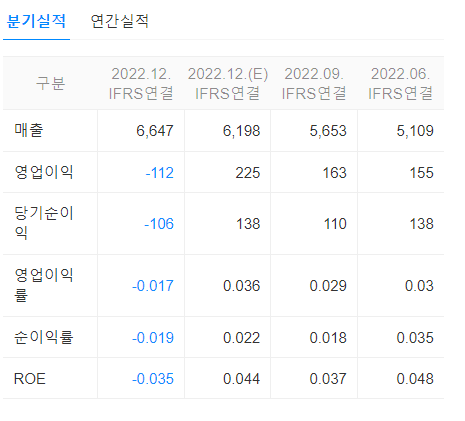
Task: Select the 5,653 revenue value
Action: tap(328, 131)
